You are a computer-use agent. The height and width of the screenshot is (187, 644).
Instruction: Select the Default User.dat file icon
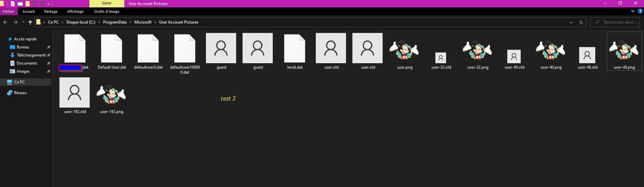tap(112, 48)
